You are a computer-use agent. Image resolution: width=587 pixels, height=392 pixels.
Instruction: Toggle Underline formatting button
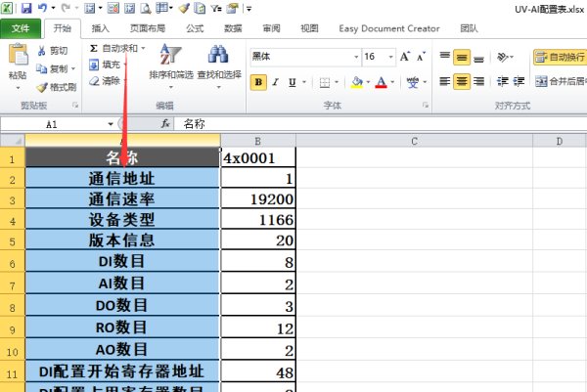click(293, 82)
